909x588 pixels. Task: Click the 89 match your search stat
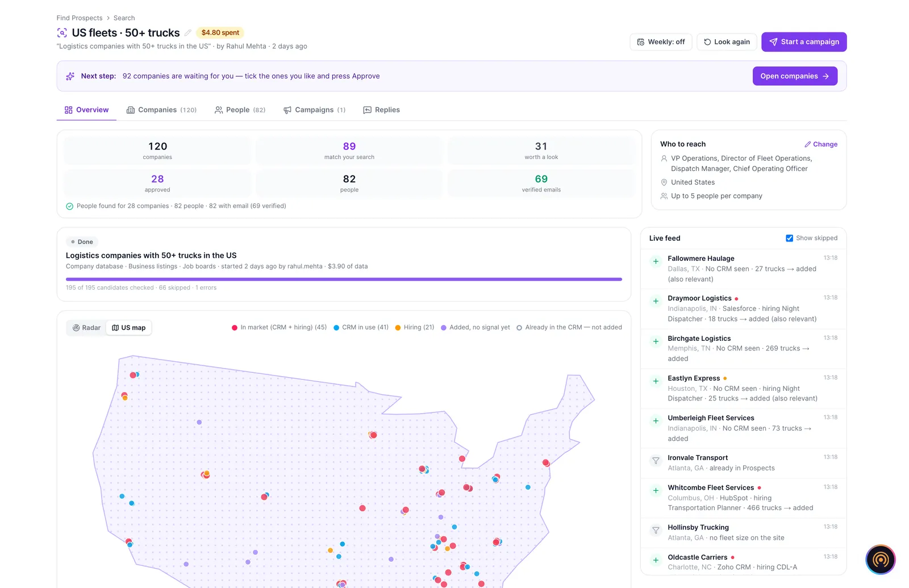coord(349,151)
